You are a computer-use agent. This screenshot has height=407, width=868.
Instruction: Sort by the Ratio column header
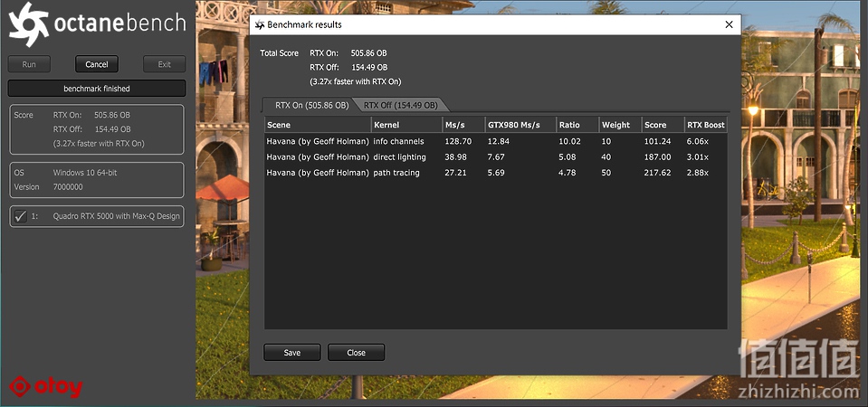(578, 125)
